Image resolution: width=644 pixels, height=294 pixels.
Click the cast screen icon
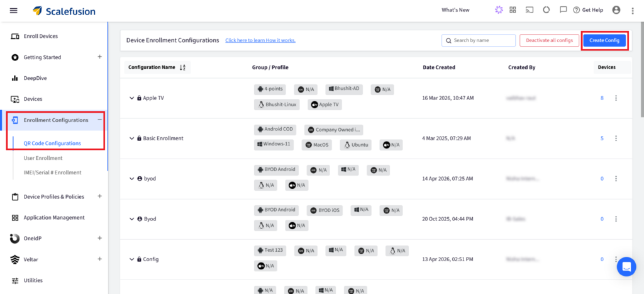click(x=530, y=10)
